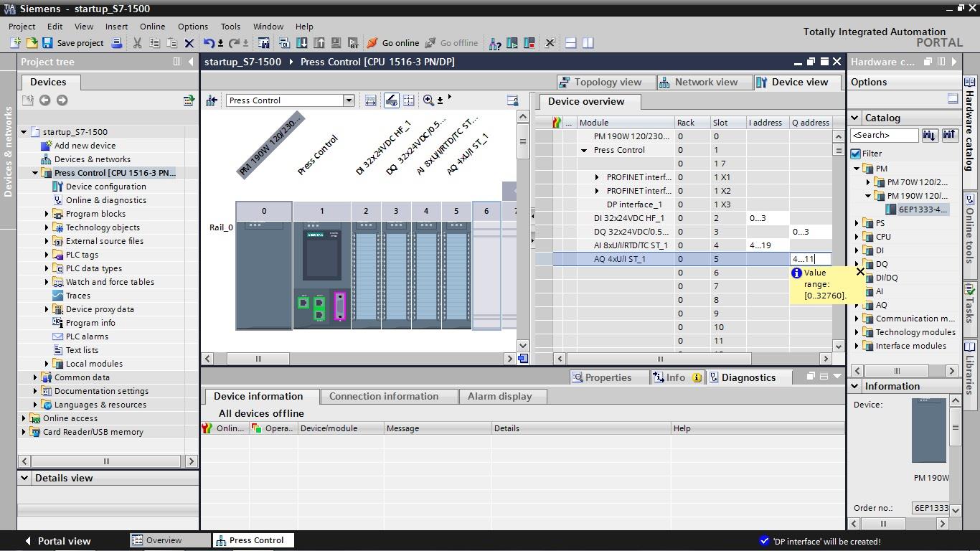
Task: Expand the Common data node
Action: 35,377
